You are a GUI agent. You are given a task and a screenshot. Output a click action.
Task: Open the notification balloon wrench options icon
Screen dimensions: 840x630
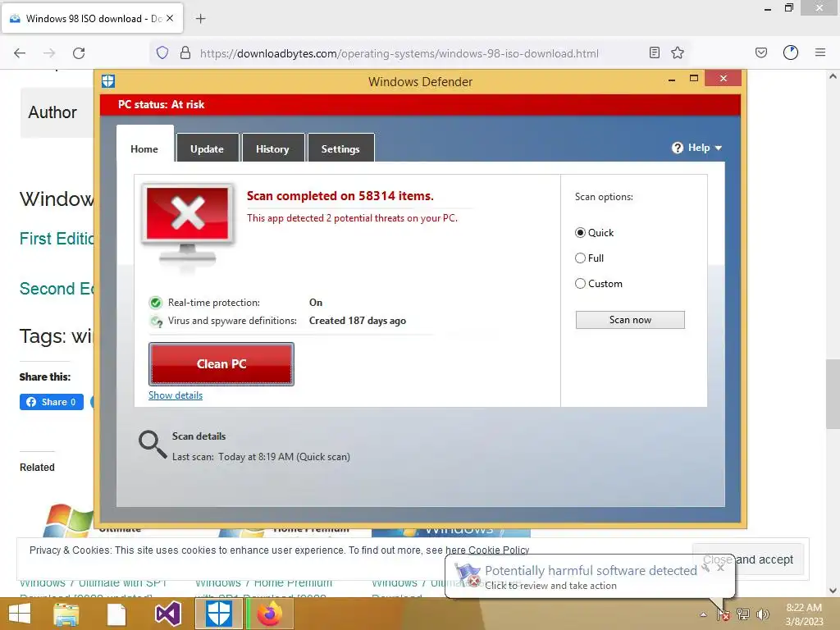point(706,568)
